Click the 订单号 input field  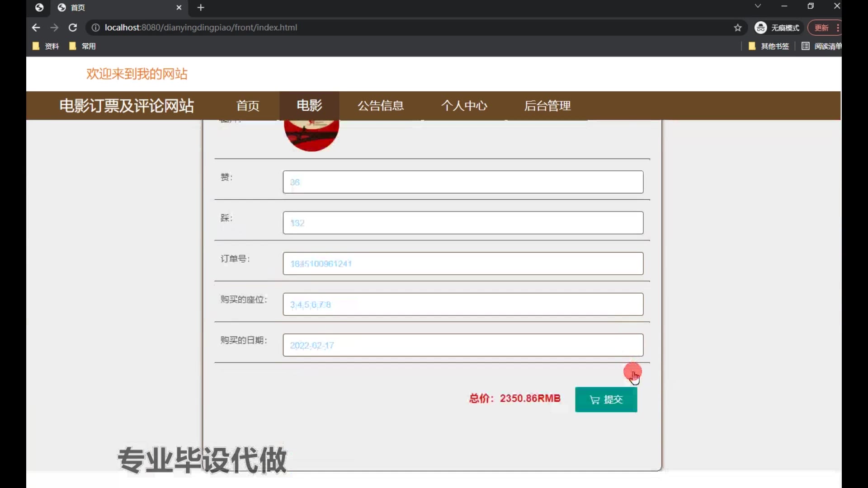(x=462, y=263)
